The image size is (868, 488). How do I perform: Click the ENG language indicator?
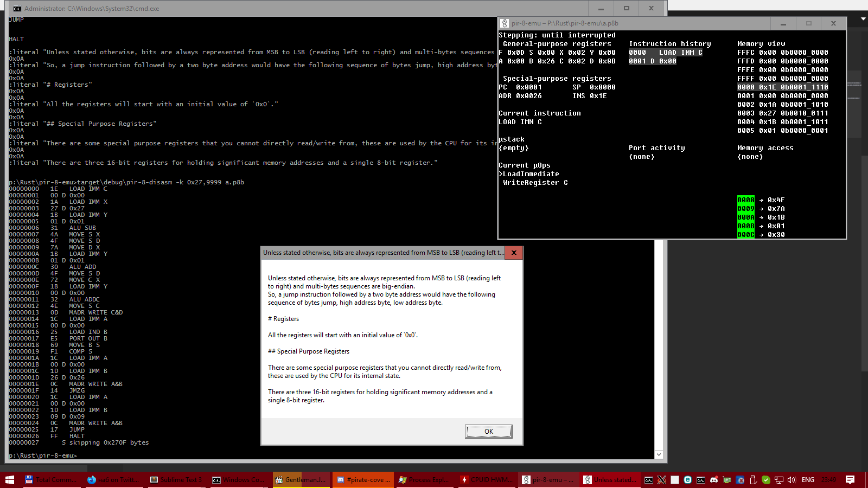tap(808, 480)
